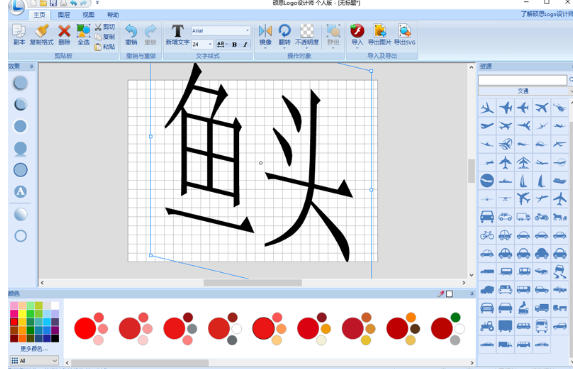The image size is (573, 369).
Task: Click the resource search button
Action: coord(570,80)
